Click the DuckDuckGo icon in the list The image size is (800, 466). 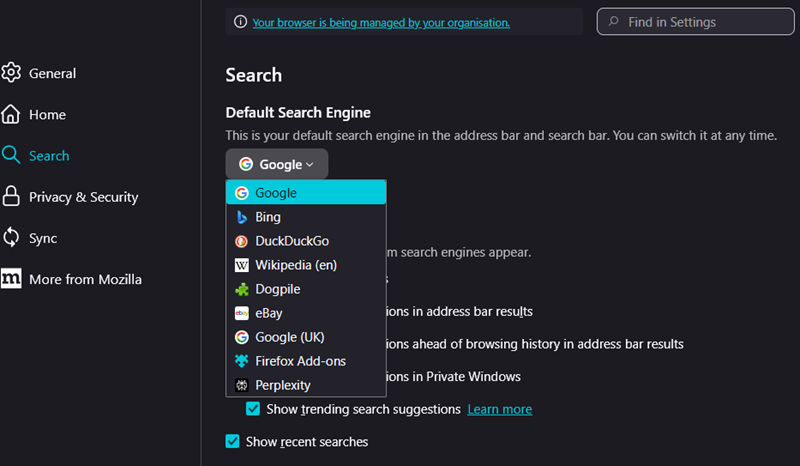click(241, 241)
